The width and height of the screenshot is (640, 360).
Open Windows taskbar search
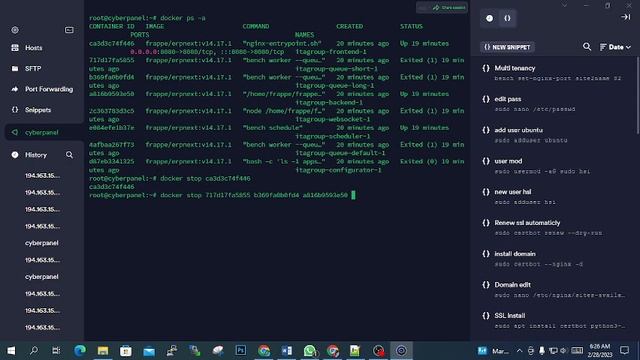pos(34,351)
